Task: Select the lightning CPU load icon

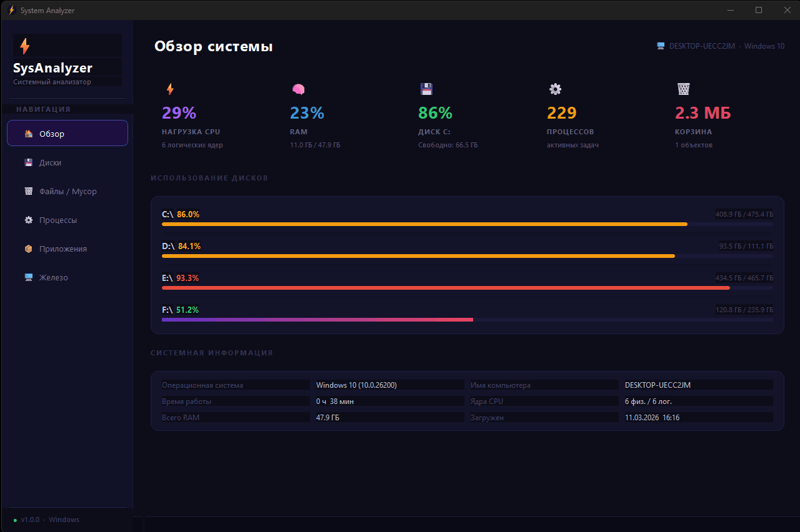Action: [170, 89]
